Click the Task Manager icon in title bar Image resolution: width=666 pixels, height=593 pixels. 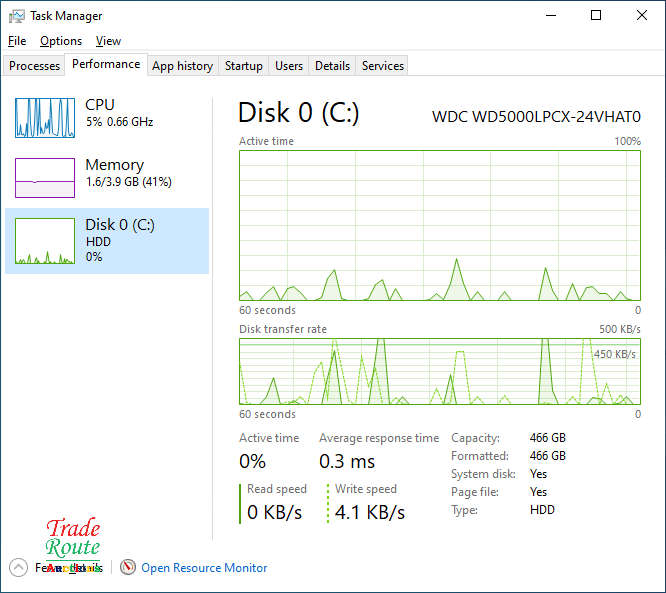pyautogui.click(x=16, y=16)
